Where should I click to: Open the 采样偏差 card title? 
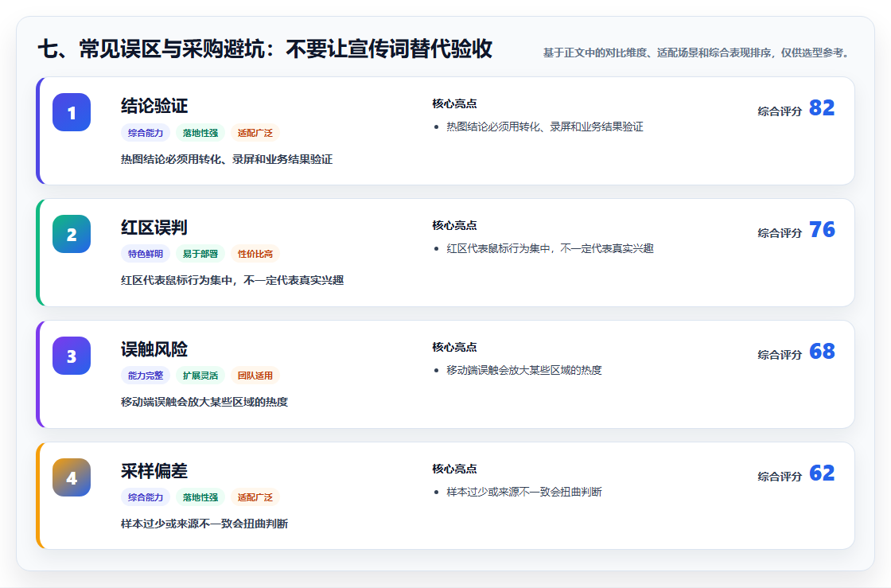pos(154,470)
